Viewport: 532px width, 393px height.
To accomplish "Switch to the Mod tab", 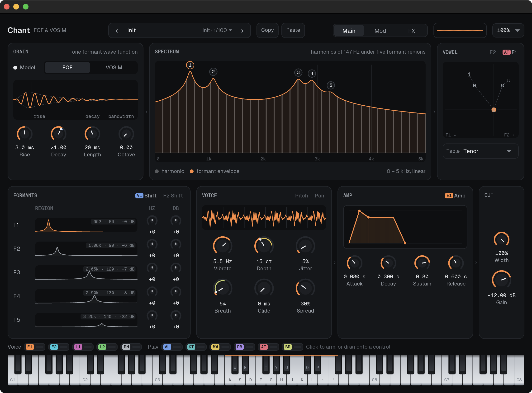I will click(380, 31).
